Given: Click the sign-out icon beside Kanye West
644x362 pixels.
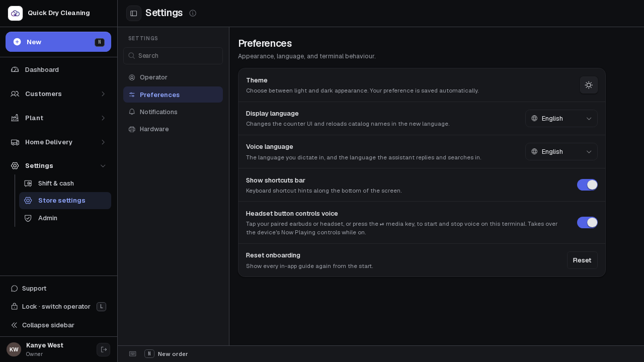Looking at the screenshot, I should [104, 349].
